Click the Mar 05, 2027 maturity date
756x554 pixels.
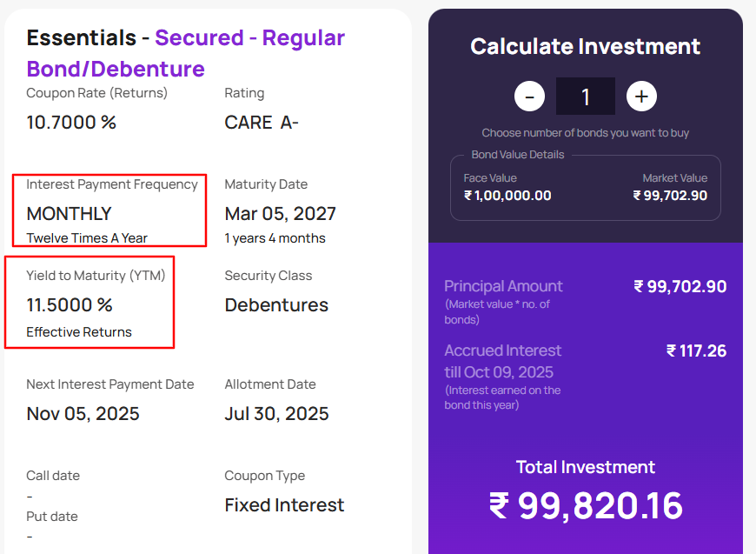(x=280, y=214)
